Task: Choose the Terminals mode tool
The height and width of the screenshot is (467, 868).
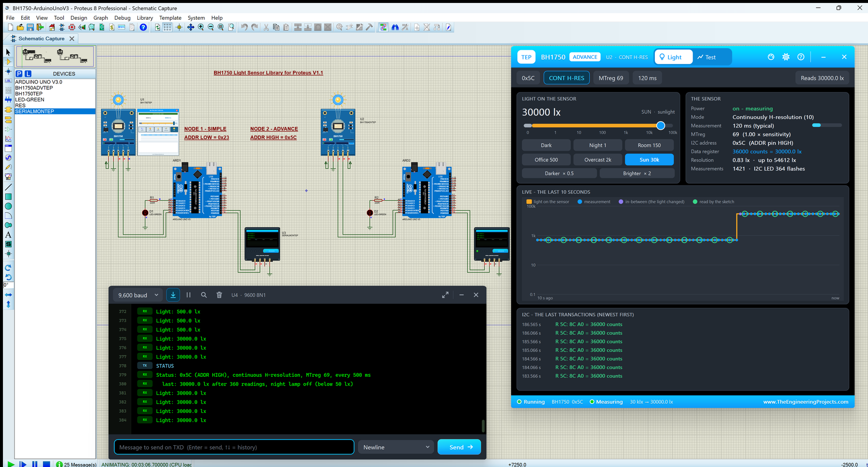Action: click(x=8, y=119)
